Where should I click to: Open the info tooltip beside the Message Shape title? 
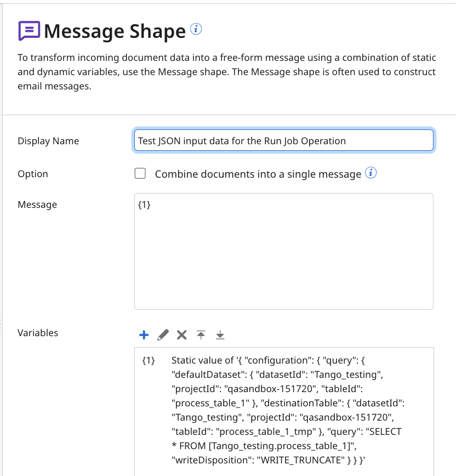tap(196, 29)
